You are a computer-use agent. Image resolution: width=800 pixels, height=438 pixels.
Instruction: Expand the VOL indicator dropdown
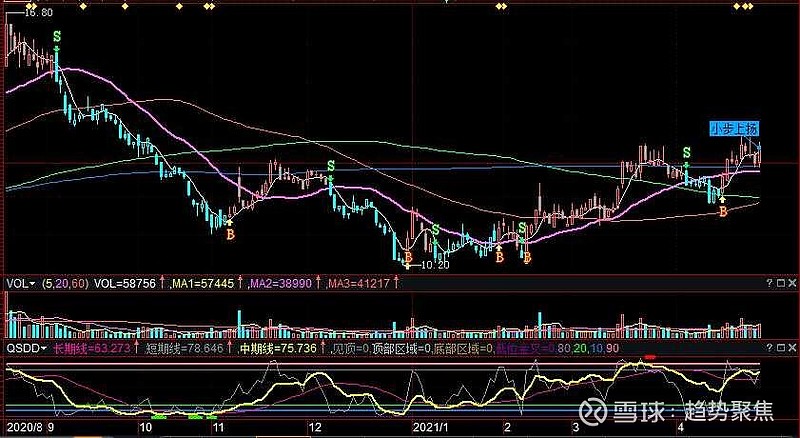click(21, 283)
